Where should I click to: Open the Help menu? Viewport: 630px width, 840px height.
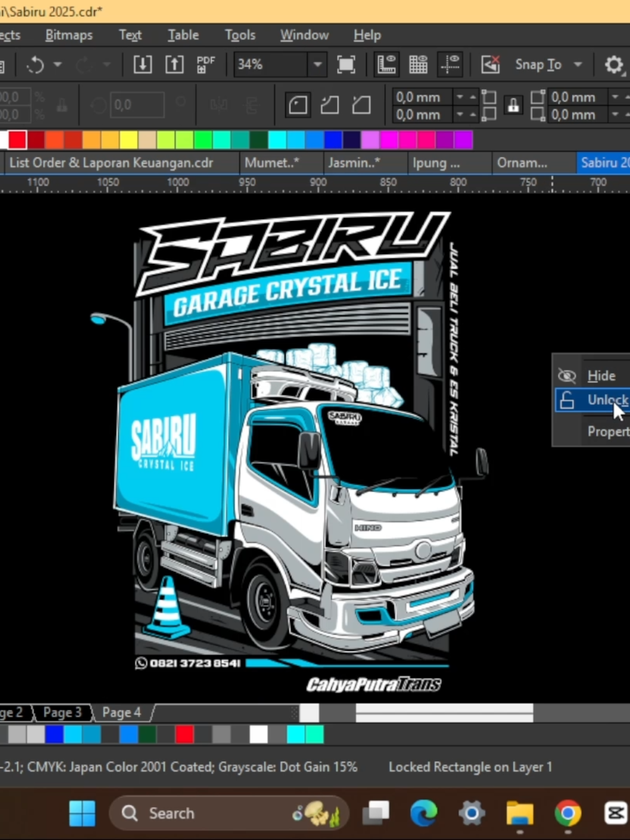point(367,35)
